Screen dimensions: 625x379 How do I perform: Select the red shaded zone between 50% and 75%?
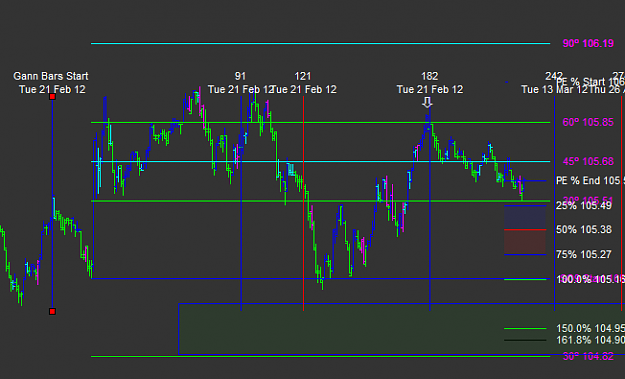(525, 242)
